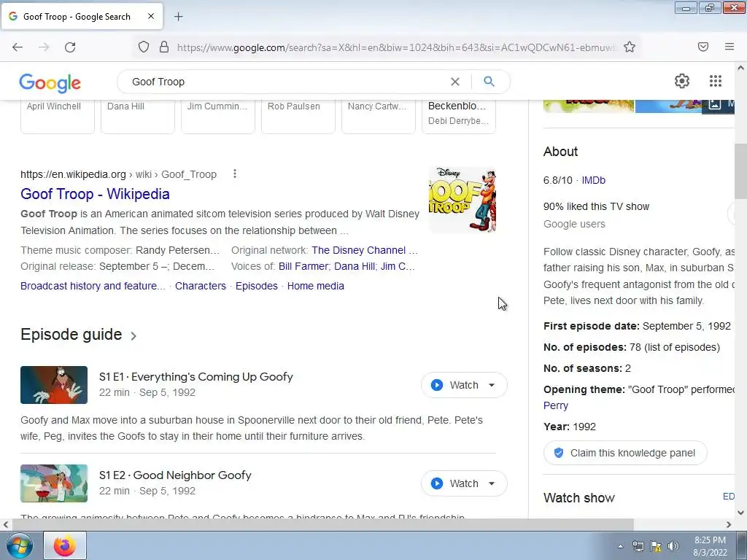Open Firefox application menu
This screenshot has width=747, height=560.
click(x=729, y=47)
